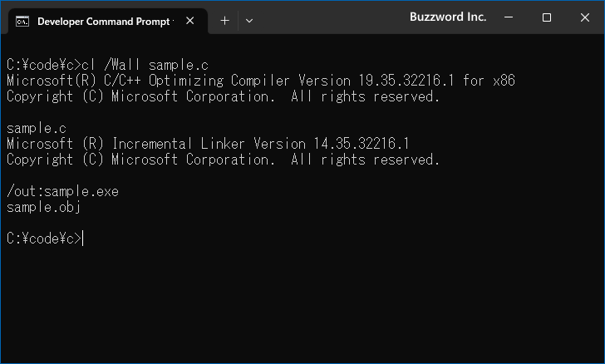Click the Copyright line below Incremental Linker
The width and height of the screenshot is (605, 364).
coord(223,160)
